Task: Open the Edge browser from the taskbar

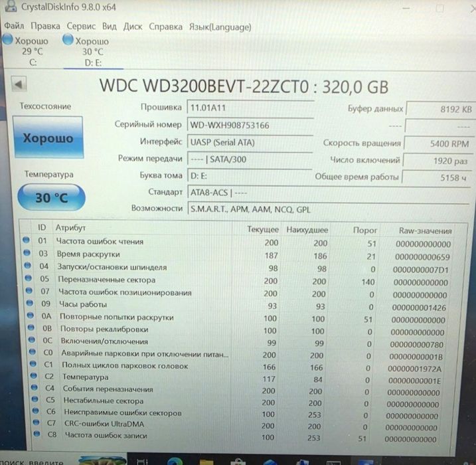Action: click(x=175, y=461)
